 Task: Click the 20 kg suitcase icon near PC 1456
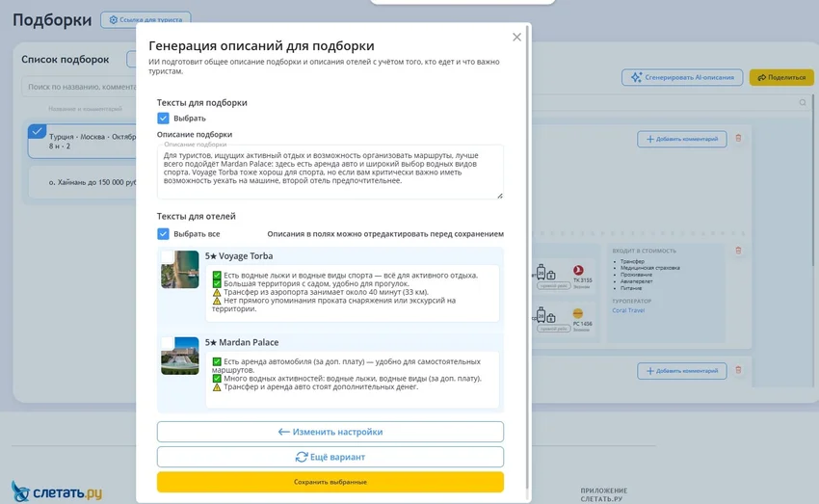(x=542, y=315)
